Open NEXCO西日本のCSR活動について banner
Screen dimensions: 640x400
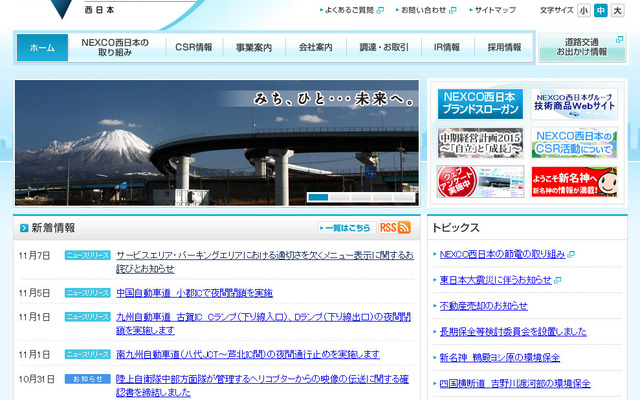(574, 143)
